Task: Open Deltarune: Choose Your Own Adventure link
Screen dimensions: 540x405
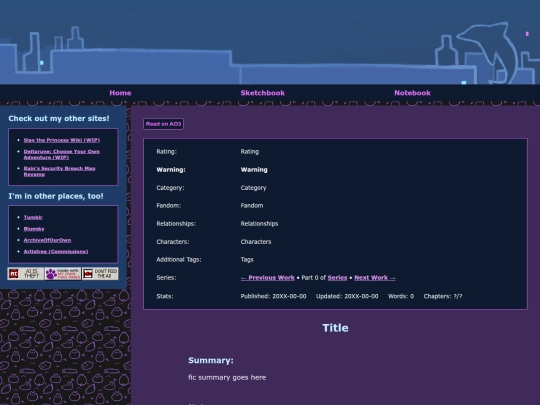Action: pos(61,154)
